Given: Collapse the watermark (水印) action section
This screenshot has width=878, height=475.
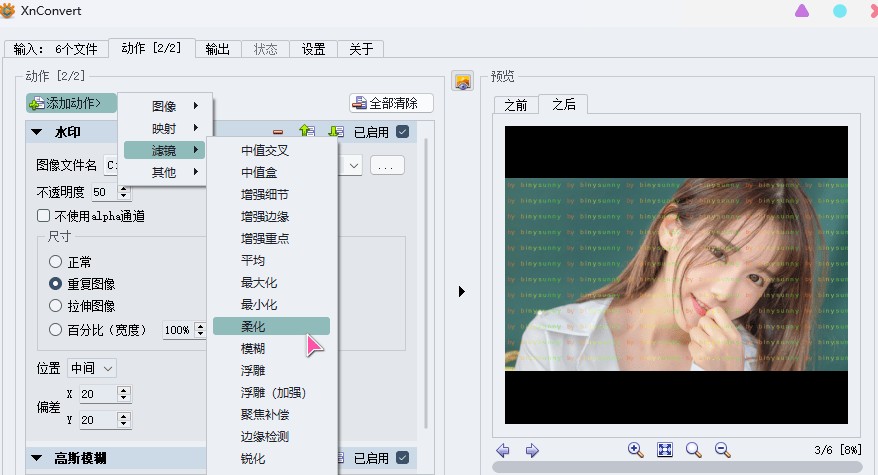Looking at the screenshot, I should click(x=37, y=132).
